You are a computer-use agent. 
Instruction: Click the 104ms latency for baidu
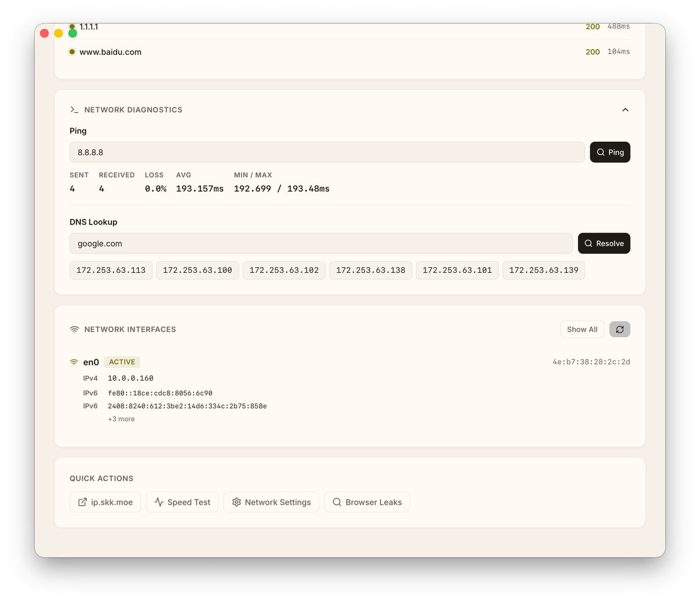[618, 51]
